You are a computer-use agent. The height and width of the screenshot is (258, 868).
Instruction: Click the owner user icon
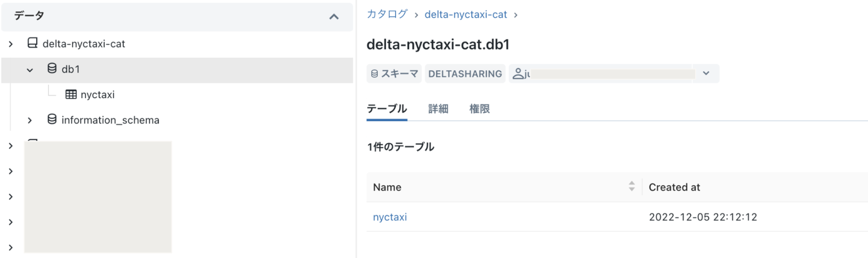[518, 74]
